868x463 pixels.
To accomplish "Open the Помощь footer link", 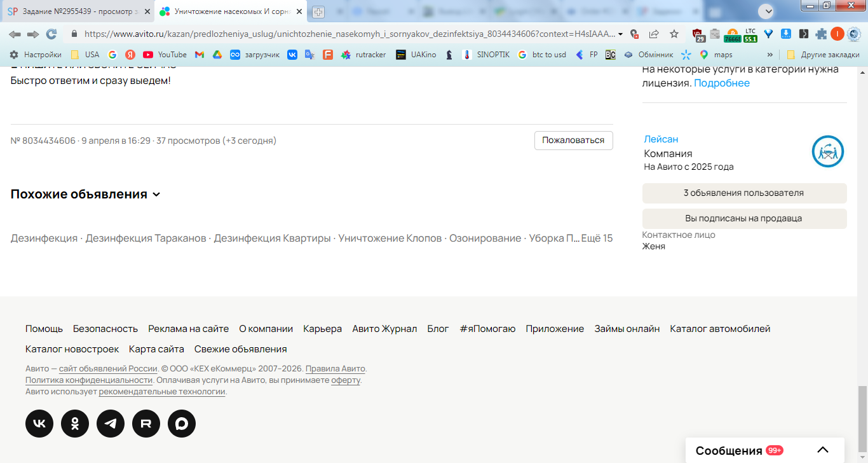I will pos(44,329).
